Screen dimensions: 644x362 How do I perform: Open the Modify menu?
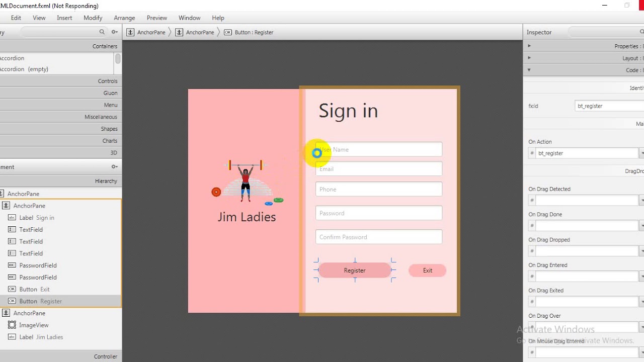[x=93, y=18]
